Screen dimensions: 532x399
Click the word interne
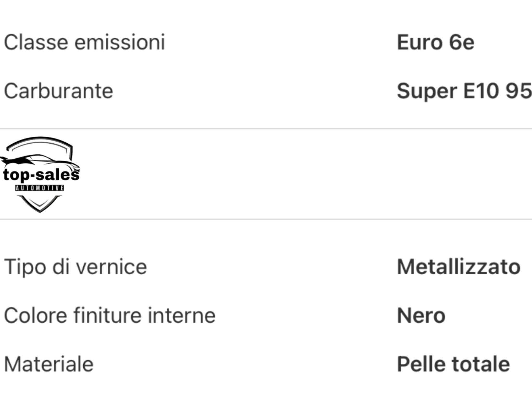(182, 315)
